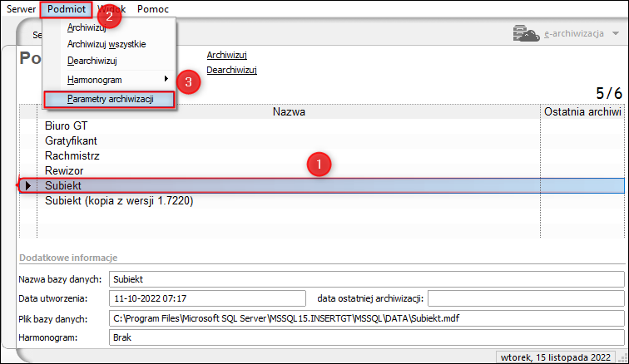This screenshot has height=364, width=629.
Task: Click the current-row arrow beside Subiekt
Action: [x=28, y=185]
